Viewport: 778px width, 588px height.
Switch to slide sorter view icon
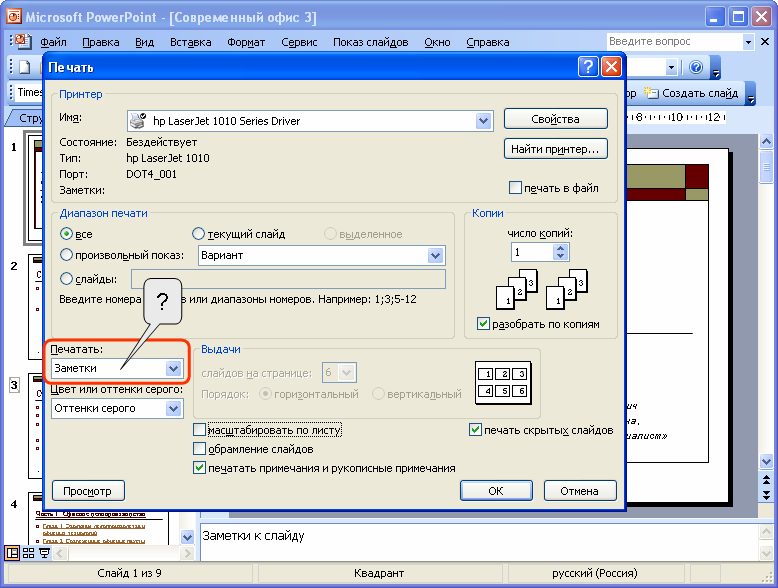click(x=29, y=553)
